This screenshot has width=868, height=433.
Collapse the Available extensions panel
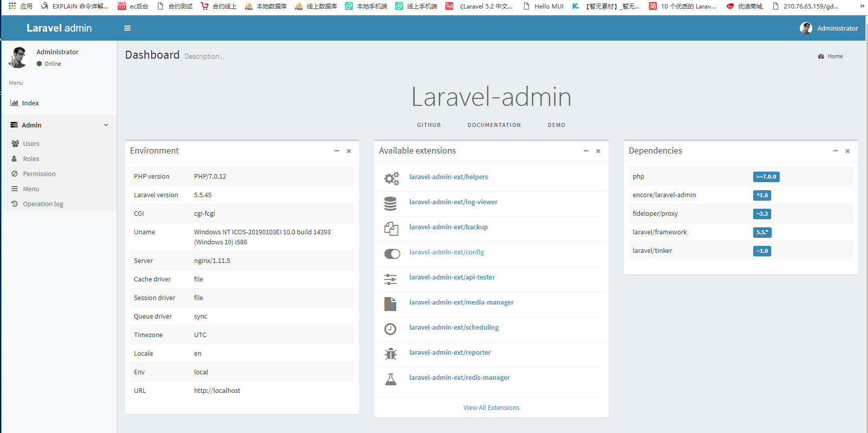(x=586, y=151)
